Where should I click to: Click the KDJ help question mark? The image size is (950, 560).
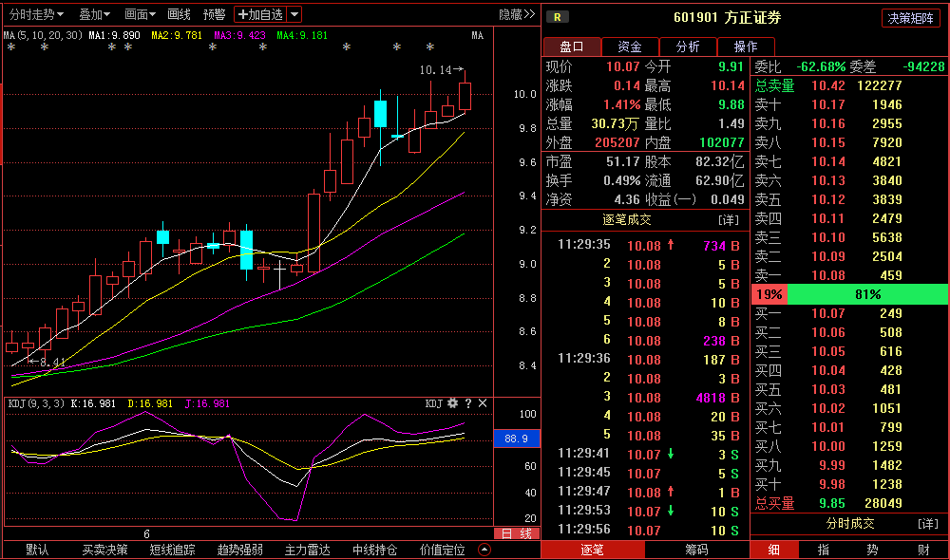click(467, 403)
